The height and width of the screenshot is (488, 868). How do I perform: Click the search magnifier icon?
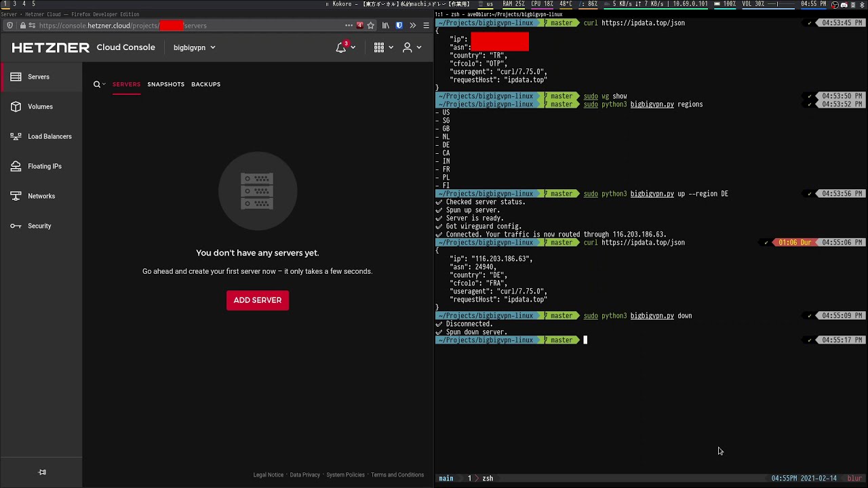pos(97,84)
